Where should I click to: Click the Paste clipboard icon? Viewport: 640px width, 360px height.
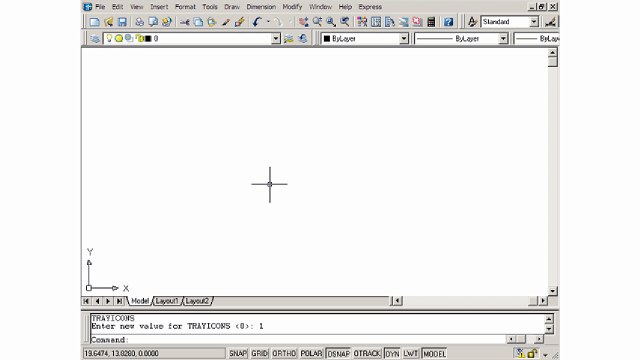(211, 22)
